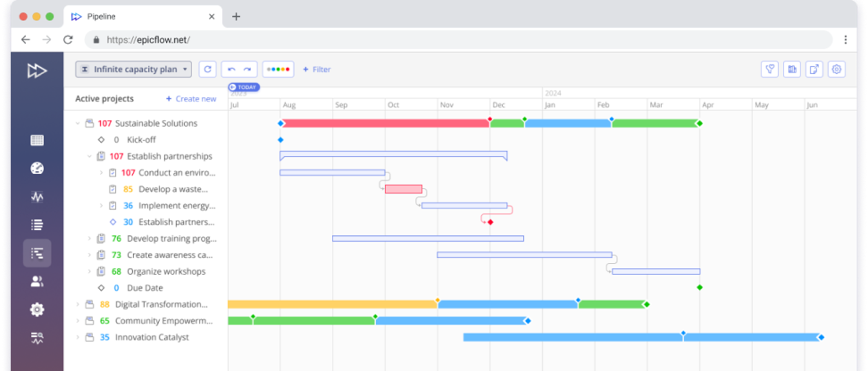Click the Sustainable Solutions project folder icon

pos(89,123)
